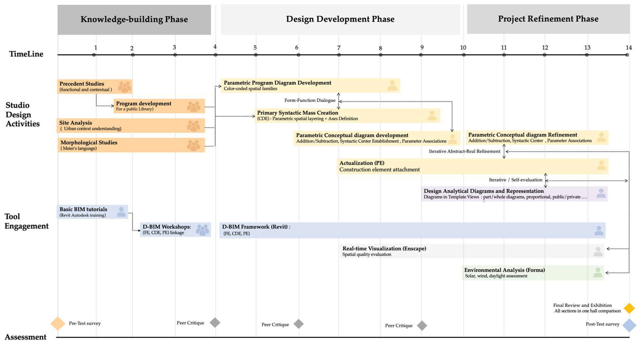Select the Design Development Phase header
644x347 pixels.
click(340, 19)
